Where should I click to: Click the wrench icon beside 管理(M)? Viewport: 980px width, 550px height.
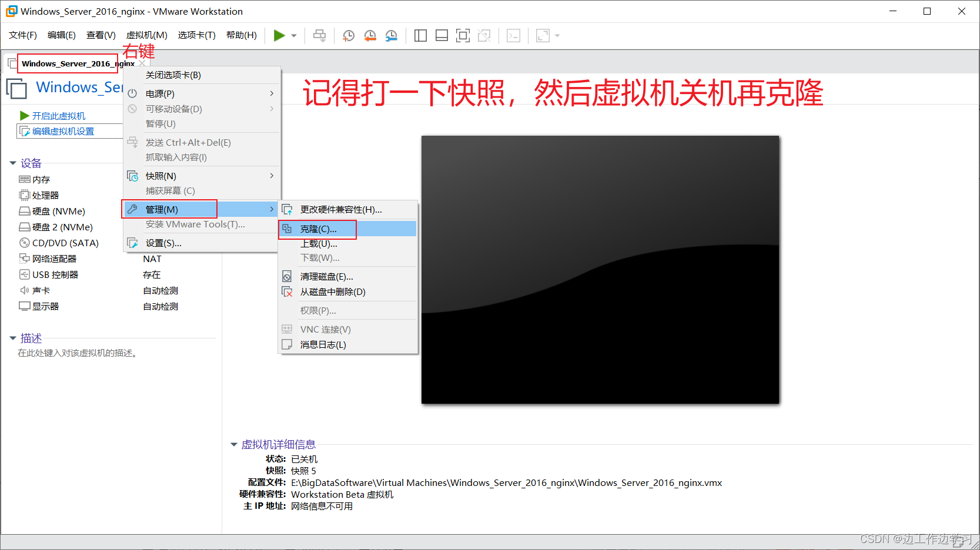(132, 209)
